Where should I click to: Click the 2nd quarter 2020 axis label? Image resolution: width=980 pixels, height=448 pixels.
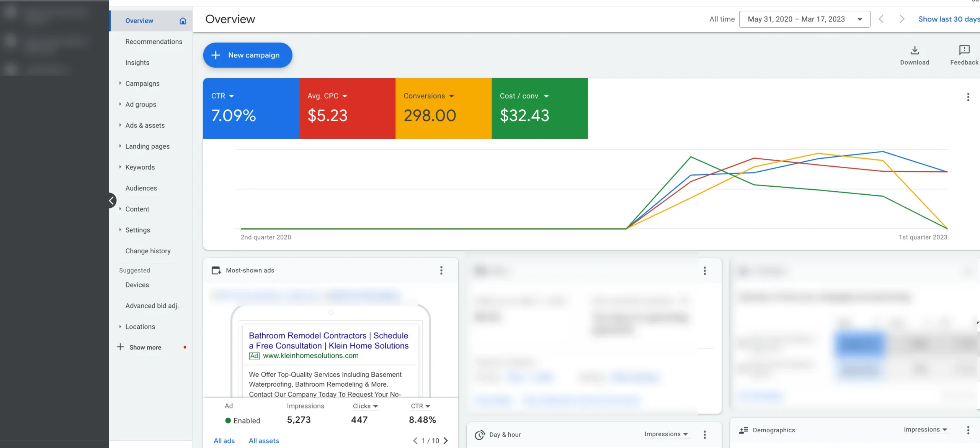point(266,237)
